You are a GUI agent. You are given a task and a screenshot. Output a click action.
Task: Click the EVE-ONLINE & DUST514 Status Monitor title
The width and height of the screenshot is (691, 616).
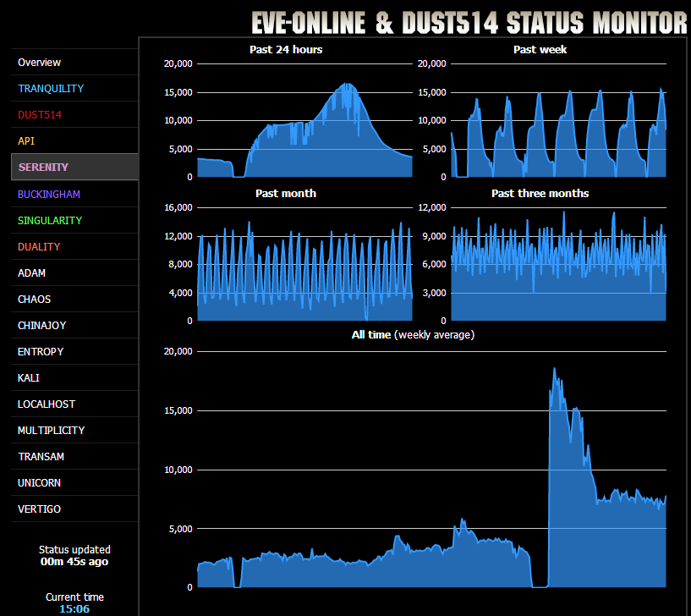pyautogui.click(x=469, y=22)
